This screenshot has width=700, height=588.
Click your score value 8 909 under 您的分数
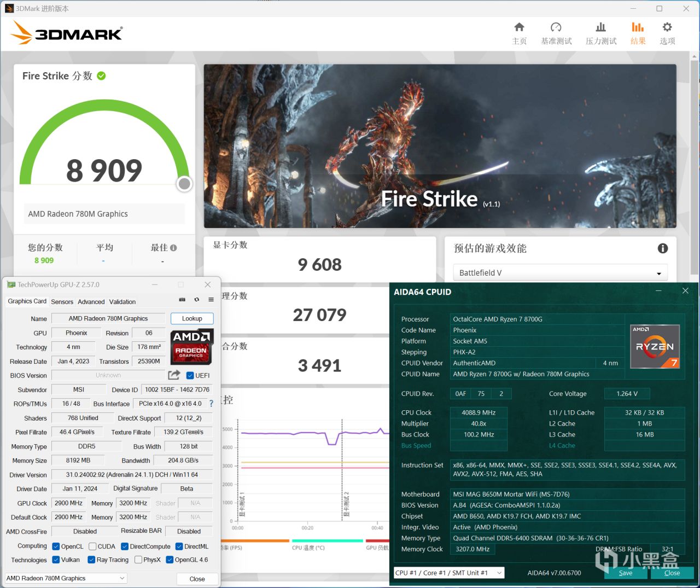pos(44,260)
